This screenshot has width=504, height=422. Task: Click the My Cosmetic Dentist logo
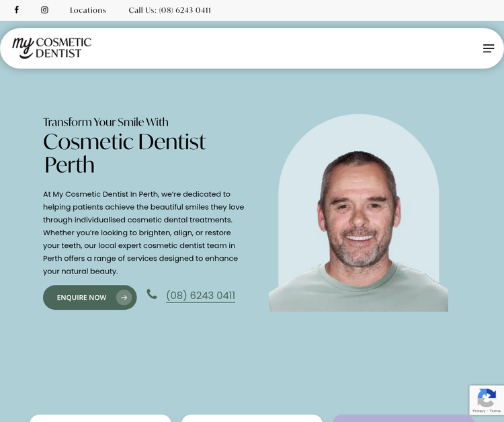point(52,48)
